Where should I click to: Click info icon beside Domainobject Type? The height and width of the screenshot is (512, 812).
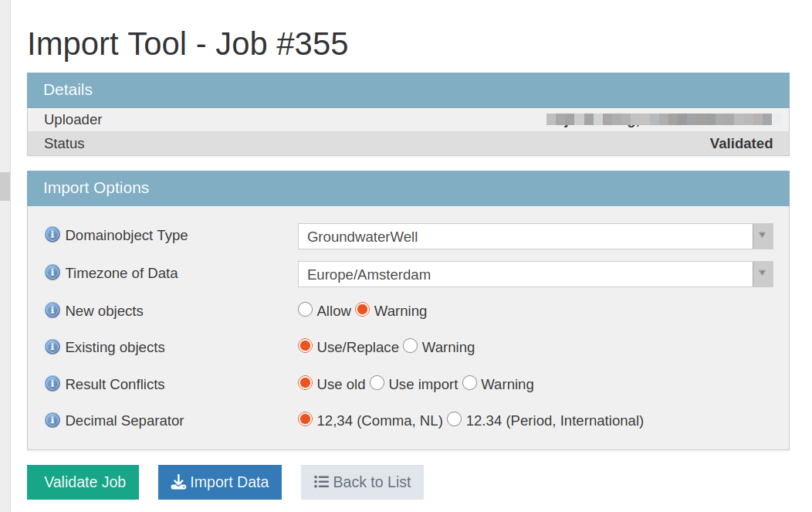pos(52,235)
